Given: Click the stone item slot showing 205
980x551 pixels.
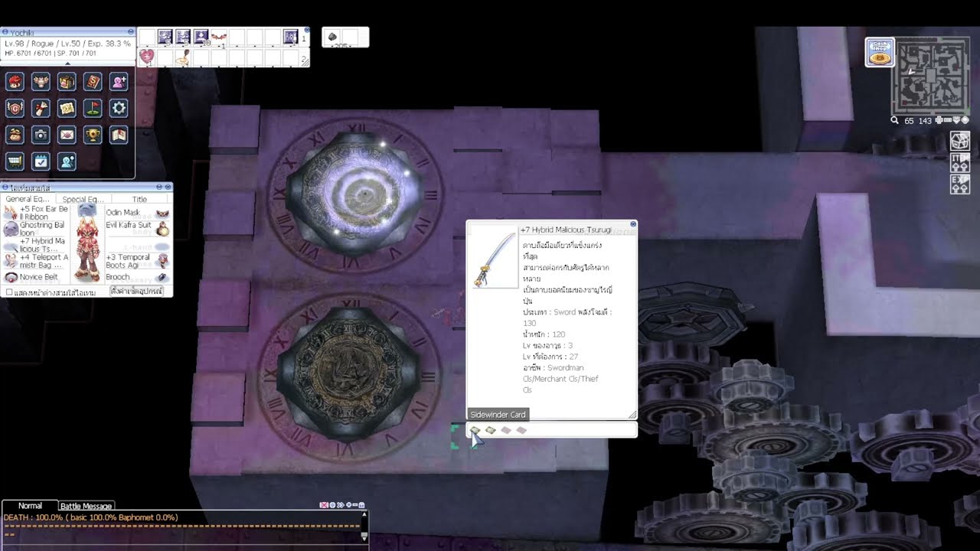Looking at the screenshot, I should 334,37.
